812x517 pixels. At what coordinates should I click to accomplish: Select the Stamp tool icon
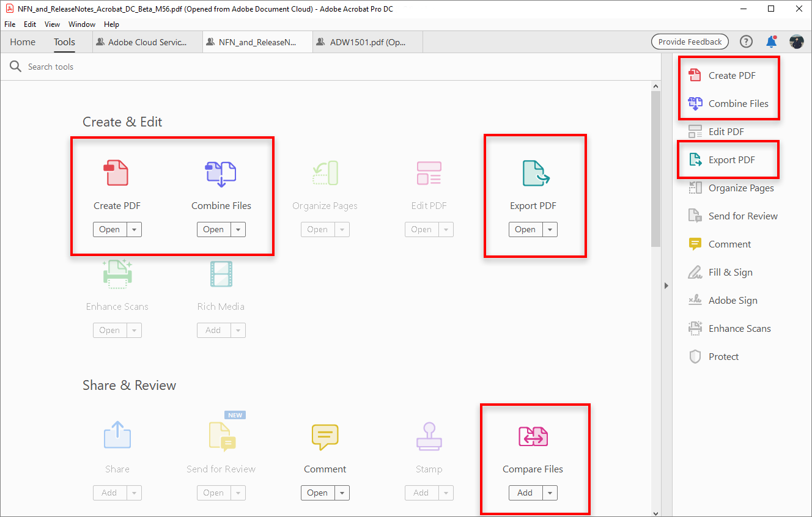click(x=429, y=436)
